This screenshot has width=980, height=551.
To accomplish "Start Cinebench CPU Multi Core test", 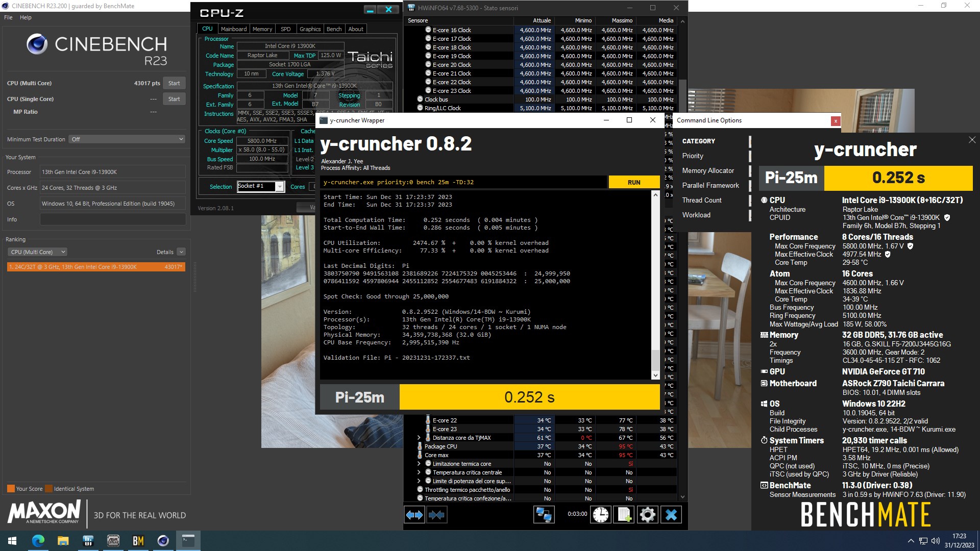I will click(x=174, y=83).
